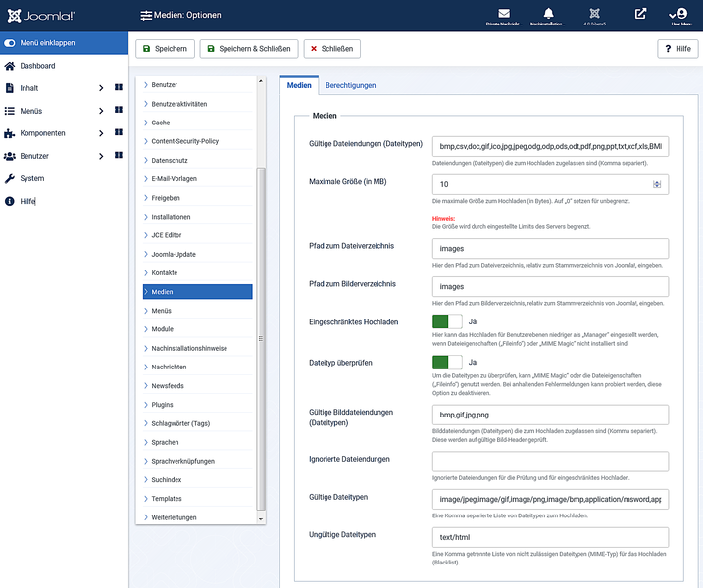703x588 pixels.
Task: Open E-Mail-Vorlagen options
Action: pos(198,178)
